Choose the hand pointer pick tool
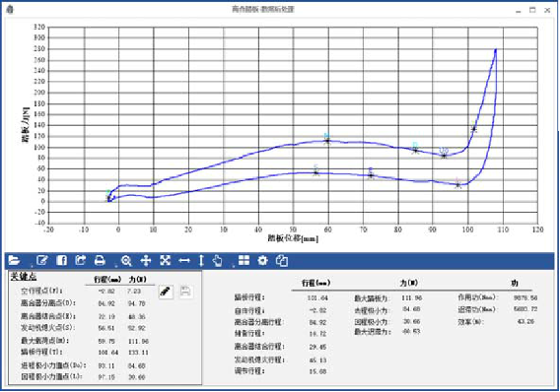 pyautogui.click(x=217, y=261)
